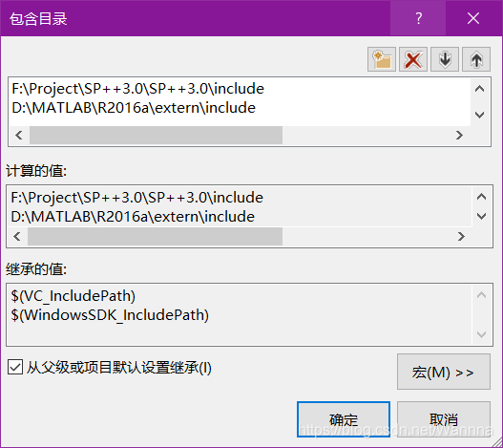Select F:\Project path in 计算的值 list

pyautogui.click(x=137, y=198)
